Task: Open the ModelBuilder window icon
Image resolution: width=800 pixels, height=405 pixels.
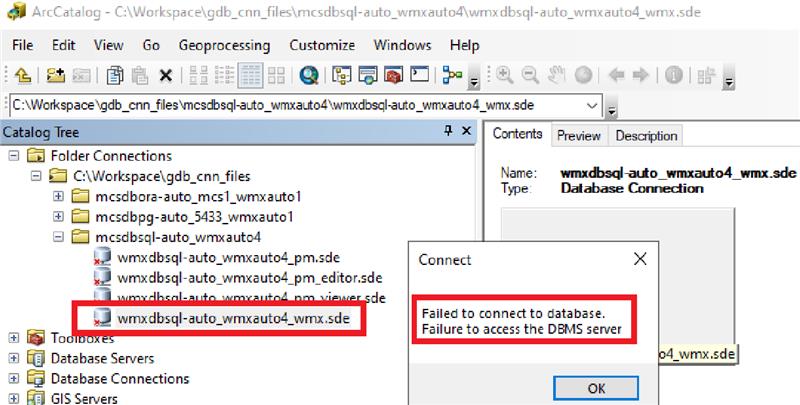Action: (453, 75)
